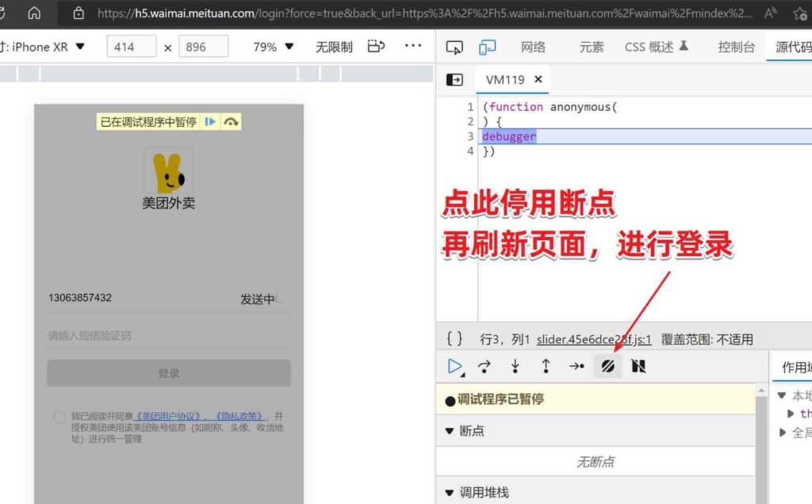Click the 行3，列1 position indicator

click(504, 339)
